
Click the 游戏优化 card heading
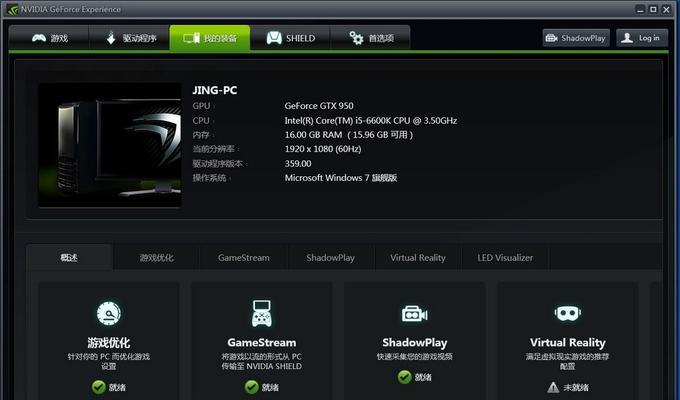[109, 343]
